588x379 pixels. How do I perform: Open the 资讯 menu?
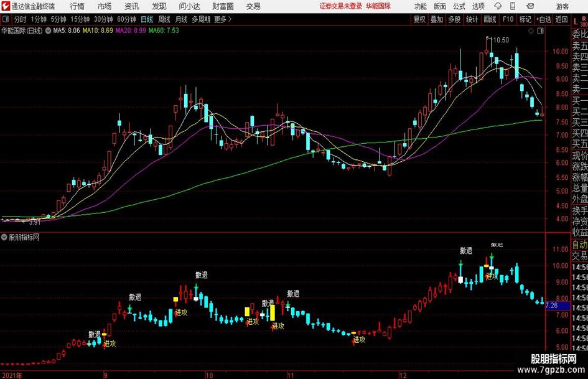coord(132,6)
